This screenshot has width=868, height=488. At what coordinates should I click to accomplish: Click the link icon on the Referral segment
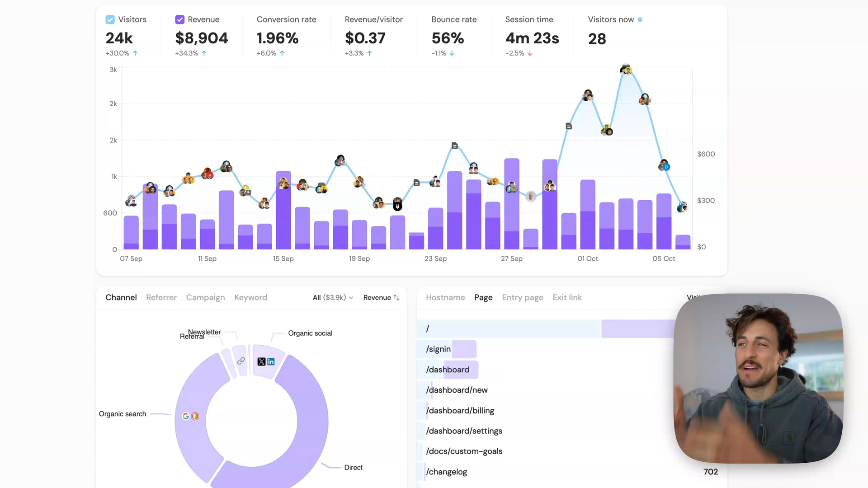pos(241,361)
